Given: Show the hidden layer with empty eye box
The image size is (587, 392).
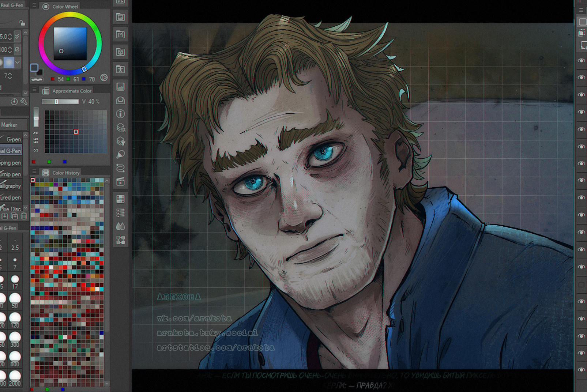Looking at the screenshot, I should (581, 284).
